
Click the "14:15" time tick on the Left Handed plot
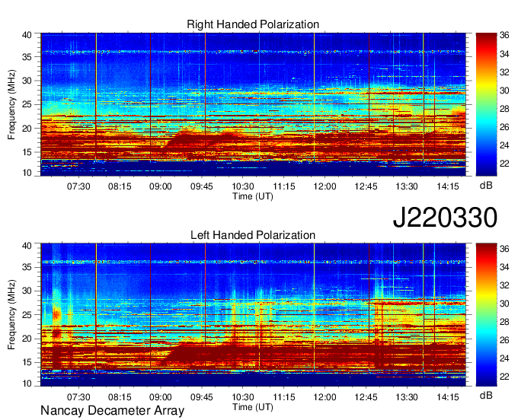click(x=448, y=397)
